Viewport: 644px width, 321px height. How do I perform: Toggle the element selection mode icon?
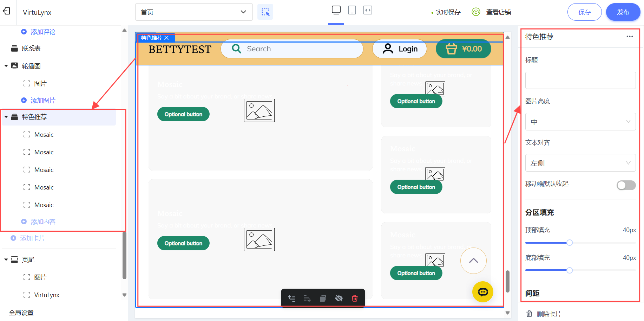point(265,12)
